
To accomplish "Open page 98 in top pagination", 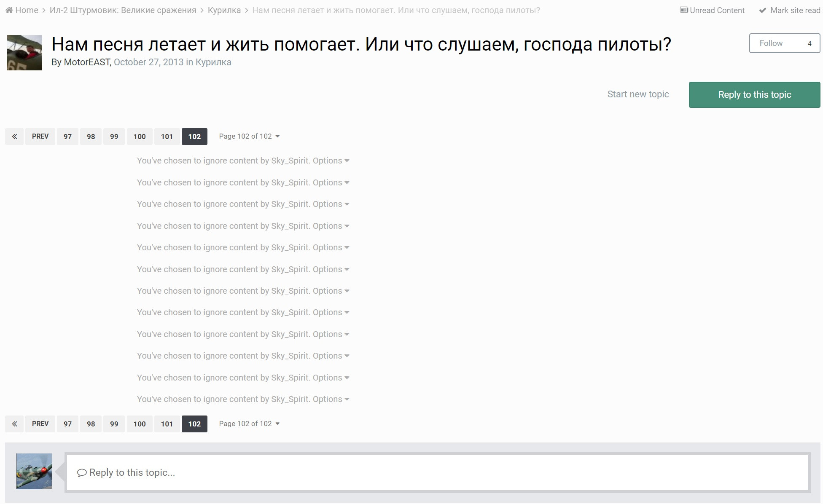I will pos(91,137).
